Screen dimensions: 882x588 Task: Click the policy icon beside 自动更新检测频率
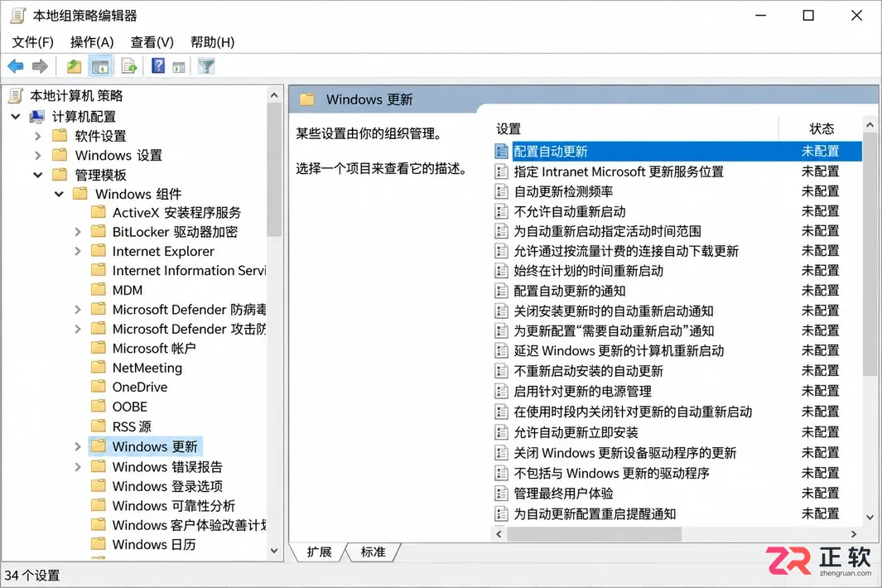click(x=500, y=191)
